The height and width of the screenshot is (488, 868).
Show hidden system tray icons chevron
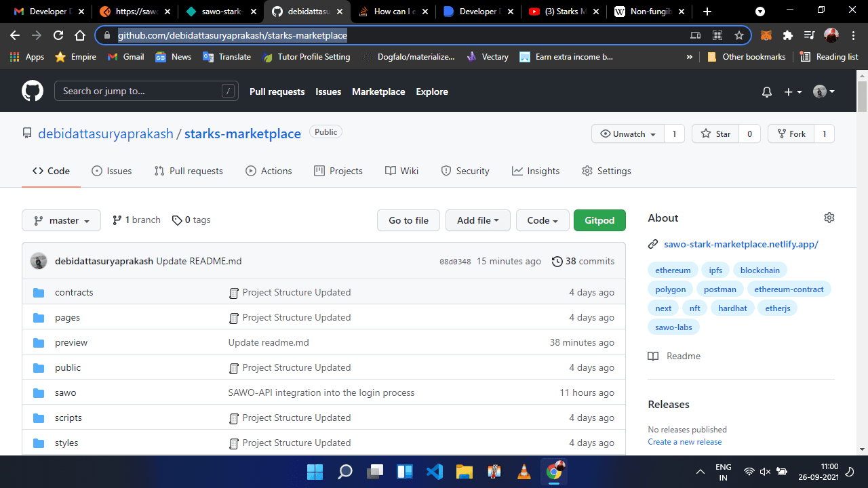[701, 472]
